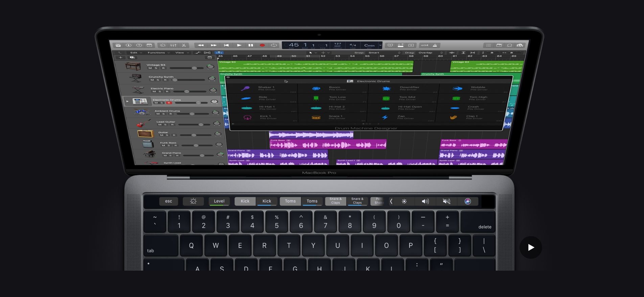Image resolution: width=644 pixels, height=297 pixels.
Task: Solo the Lead Guitar track
Action: pos(165,125)
